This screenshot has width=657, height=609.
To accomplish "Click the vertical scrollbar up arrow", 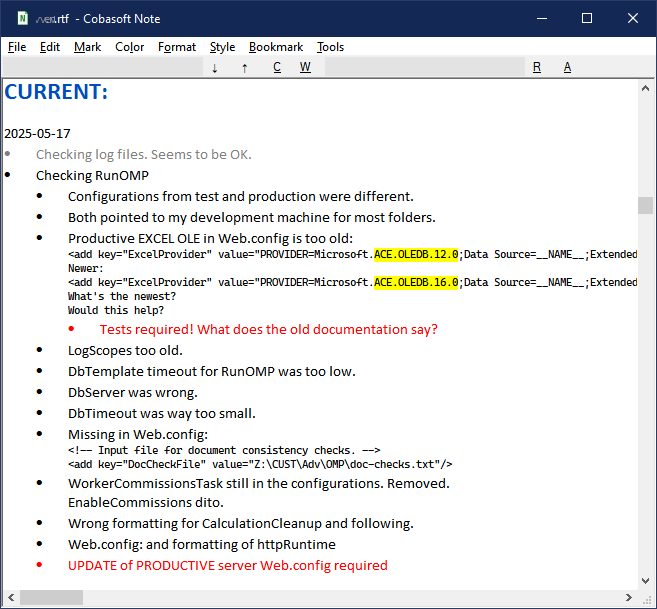I will tap(646, 88).
